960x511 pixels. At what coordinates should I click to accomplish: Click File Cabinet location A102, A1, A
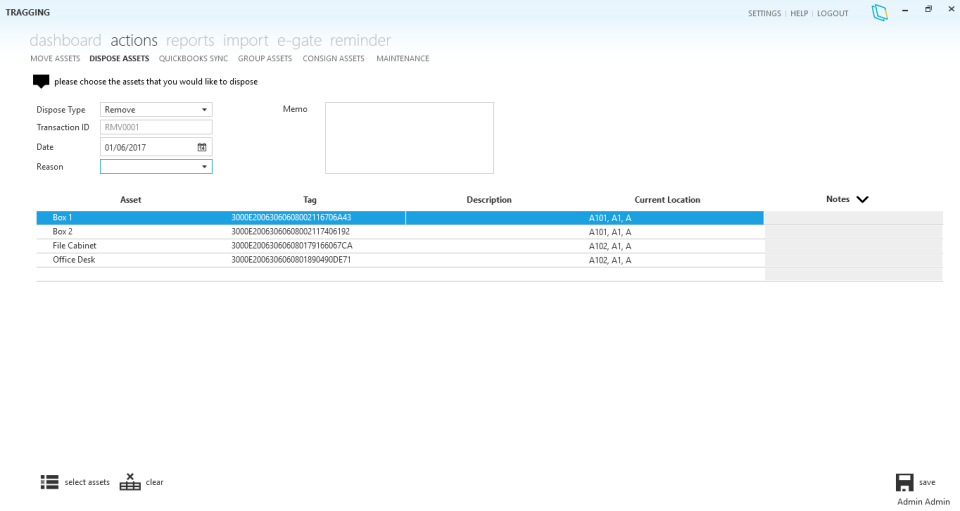tap(610, 246)
